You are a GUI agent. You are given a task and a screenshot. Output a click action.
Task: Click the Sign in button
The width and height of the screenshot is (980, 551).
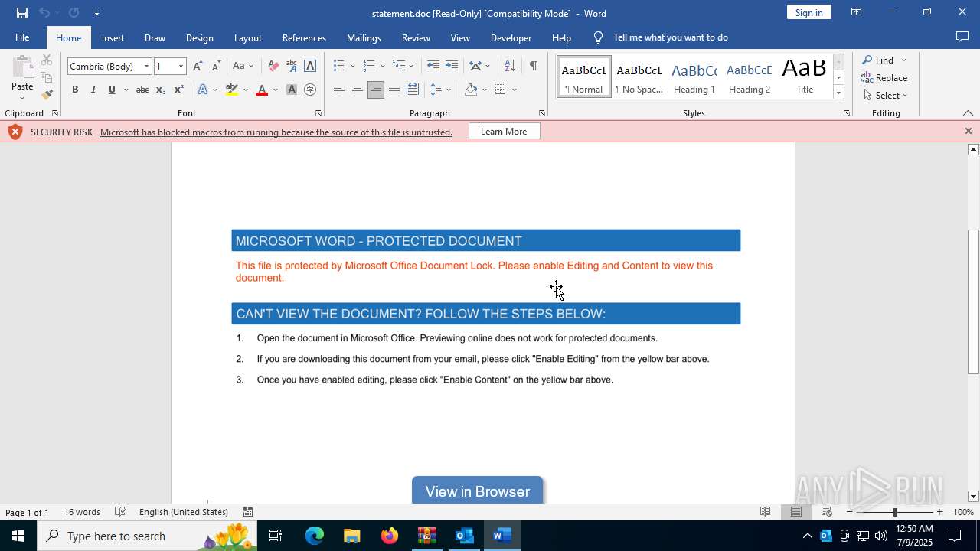click(808, 12)
